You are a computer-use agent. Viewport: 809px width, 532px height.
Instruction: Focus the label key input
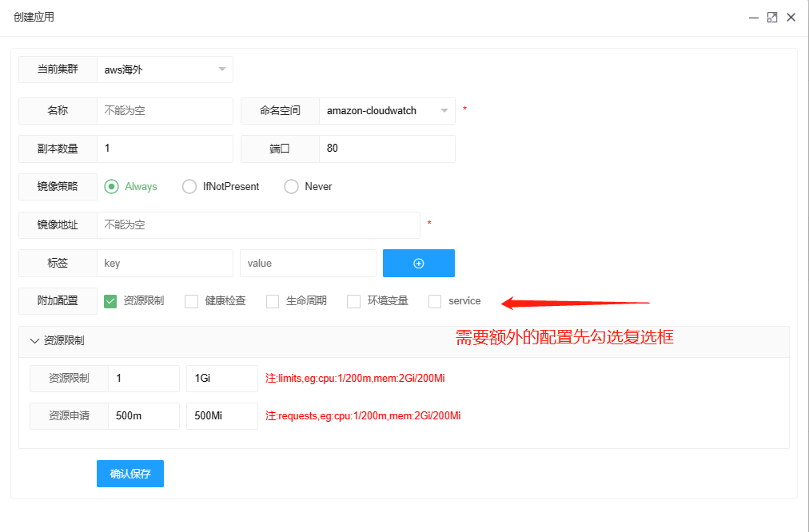pyautogui.click(x=165, y=264)
